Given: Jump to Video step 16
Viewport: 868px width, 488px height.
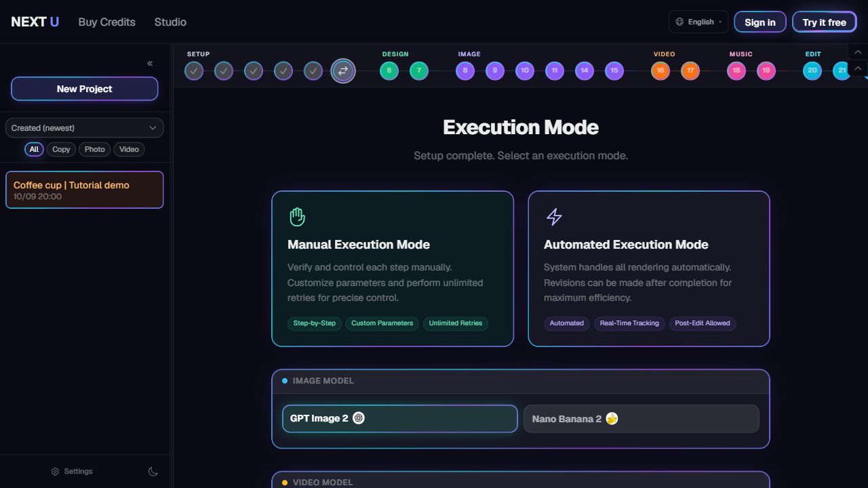Looking at the screenshot, I should [x=660, y=70].
